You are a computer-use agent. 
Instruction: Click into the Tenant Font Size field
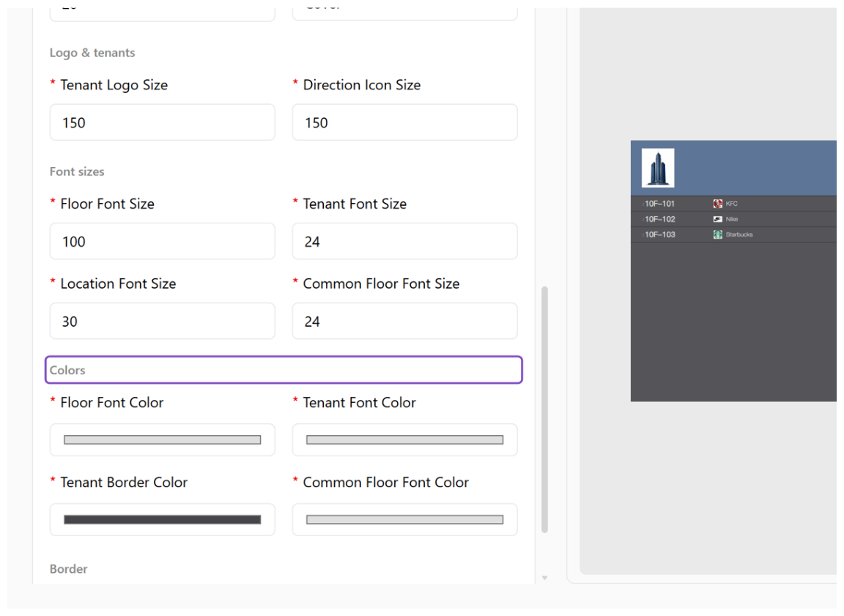tap(404, 242)
